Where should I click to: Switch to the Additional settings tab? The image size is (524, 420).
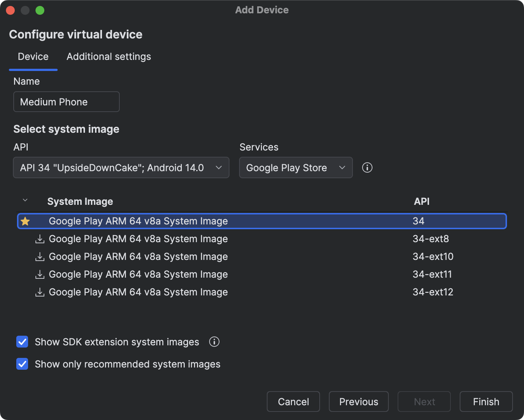tap(109, 57)
